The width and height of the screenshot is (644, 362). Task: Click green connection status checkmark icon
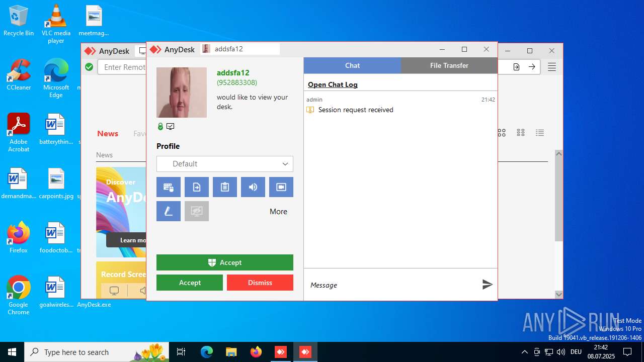[89, 67]
